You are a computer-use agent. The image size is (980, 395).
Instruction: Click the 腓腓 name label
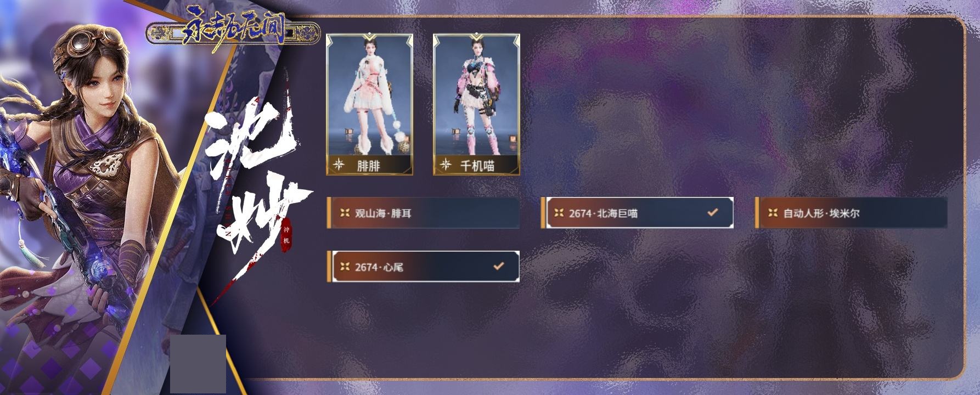[x=368, y=165]
